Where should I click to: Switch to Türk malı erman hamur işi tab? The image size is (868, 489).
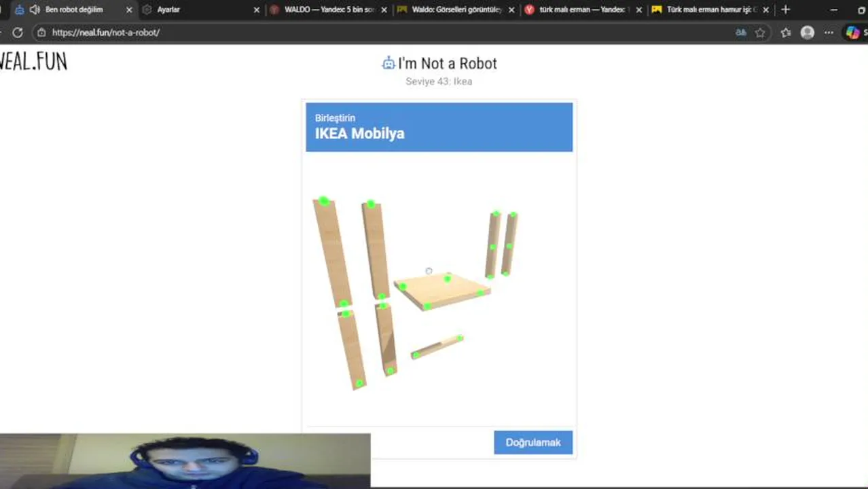click(x=710, y=10)
